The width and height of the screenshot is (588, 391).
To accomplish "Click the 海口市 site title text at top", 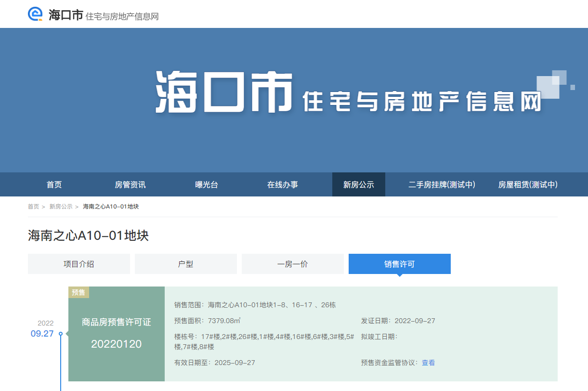I will [66, 15].
